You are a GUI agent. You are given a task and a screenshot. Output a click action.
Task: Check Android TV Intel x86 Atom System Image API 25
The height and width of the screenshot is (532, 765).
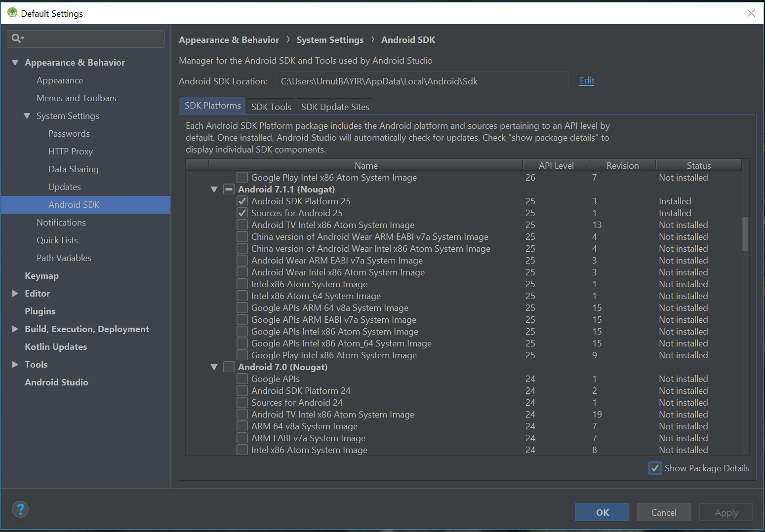click(x=242, y=225)
